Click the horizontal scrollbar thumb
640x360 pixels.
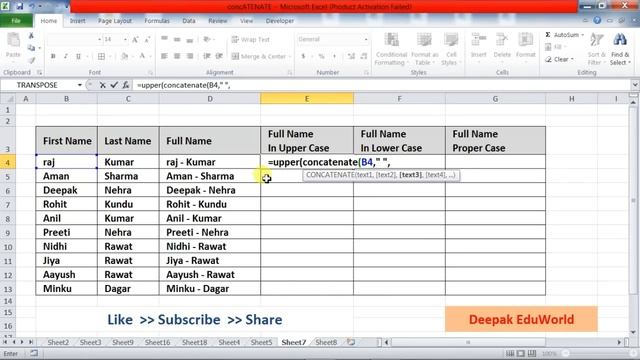[468, 342]
